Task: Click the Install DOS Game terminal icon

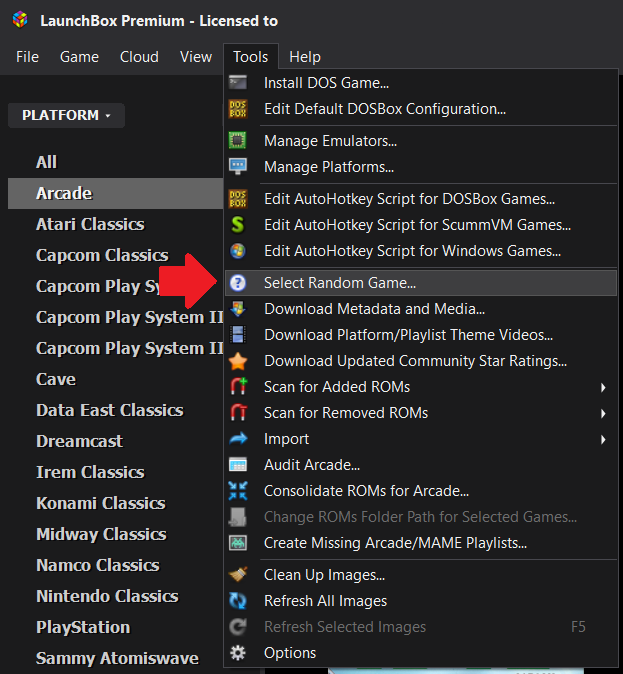Action: [x=238, y=83]
